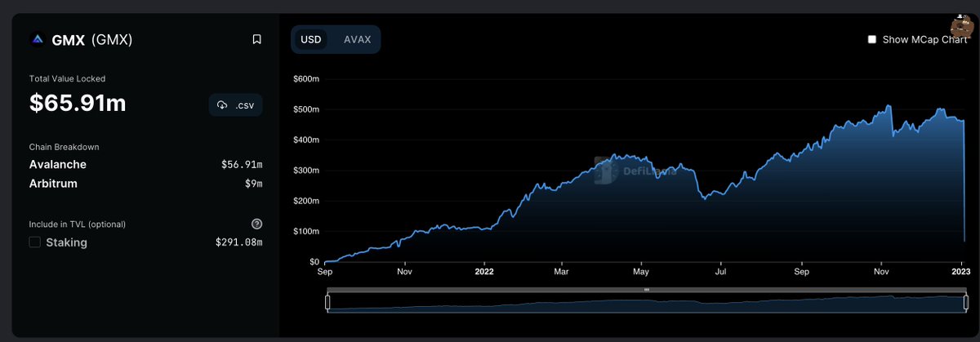Click the GMX protocol logo icon

pyautogui.click(x=38, y=39)
